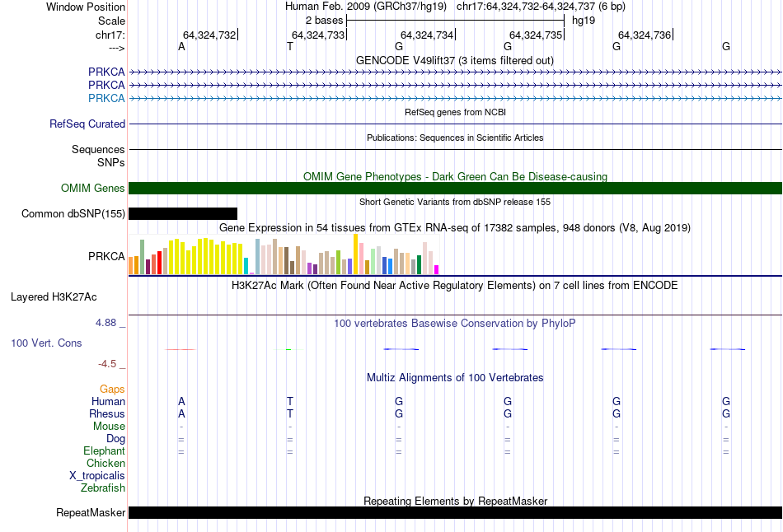
Task: Click position number 64,324,732
Action: click(x=209, y=35)
